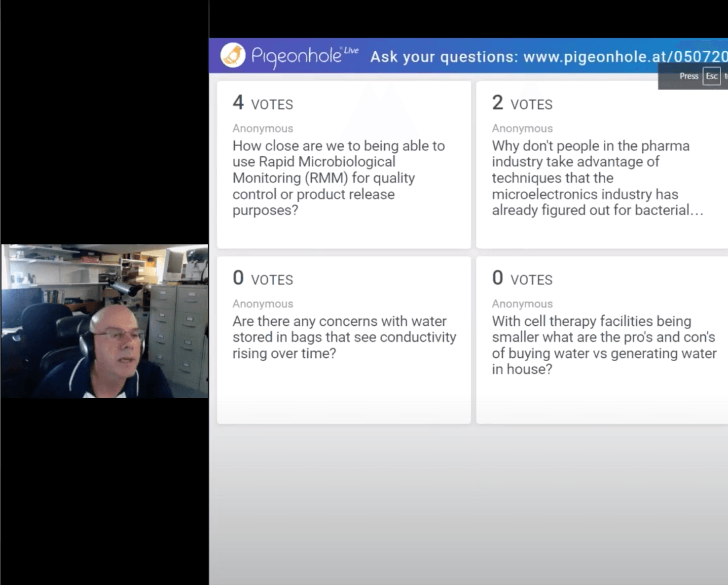Viewport: 728px width, 585px height.
Task: Open the pigeonhole.at question link in the banner
Action: (625, 57)
